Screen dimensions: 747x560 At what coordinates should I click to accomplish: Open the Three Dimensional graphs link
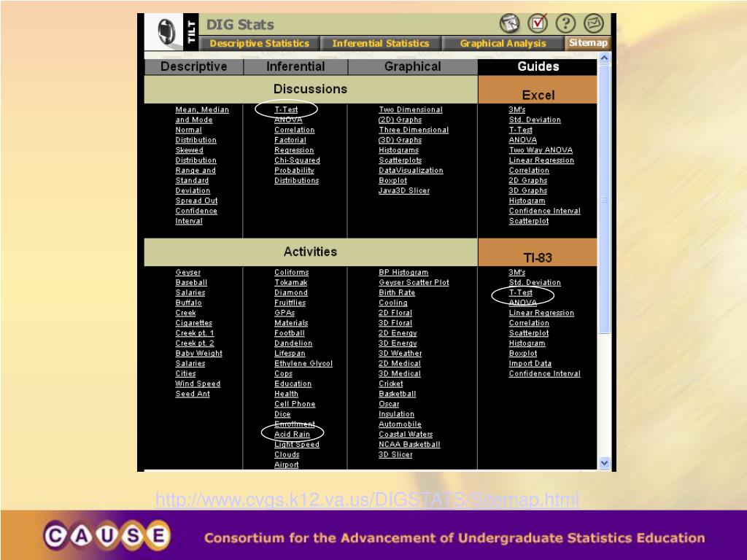[414, 130]
